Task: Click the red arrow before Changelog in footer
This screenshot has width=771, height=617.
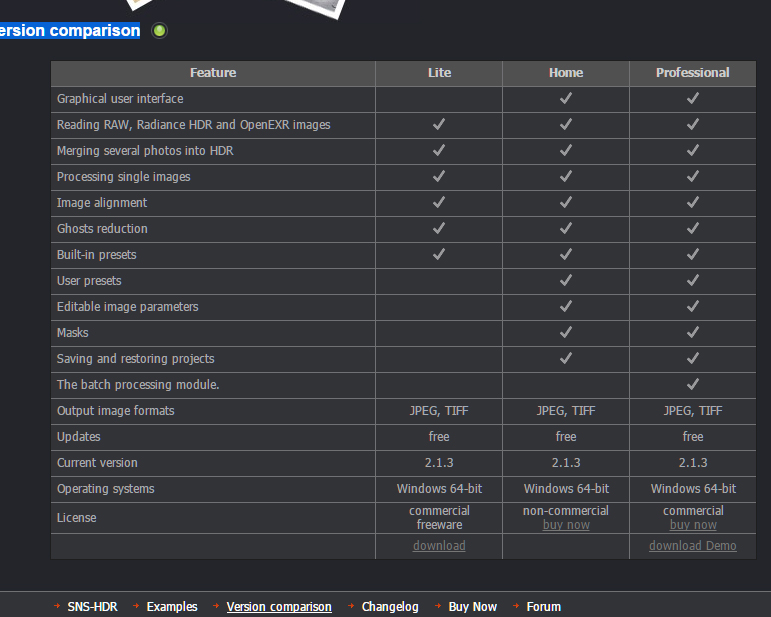Action: tap(351, 606)
